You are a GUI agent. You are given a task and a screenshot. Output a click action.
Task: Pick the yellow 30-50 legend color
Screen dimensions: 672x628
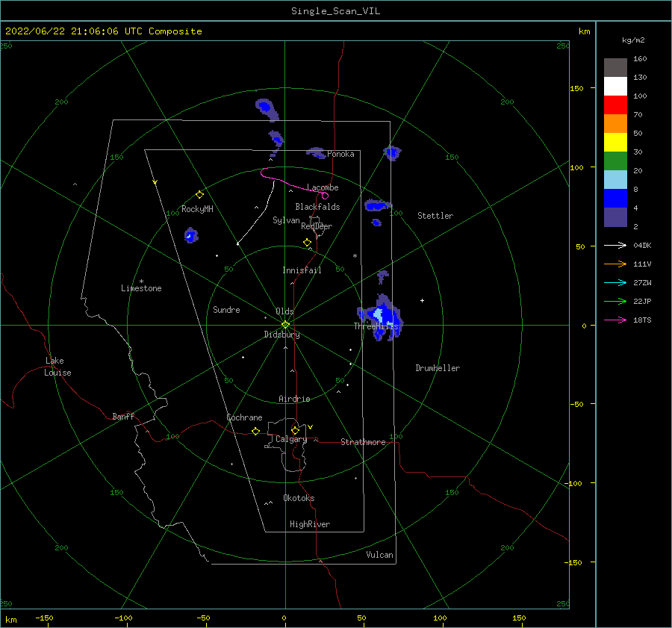pos(615,143)
